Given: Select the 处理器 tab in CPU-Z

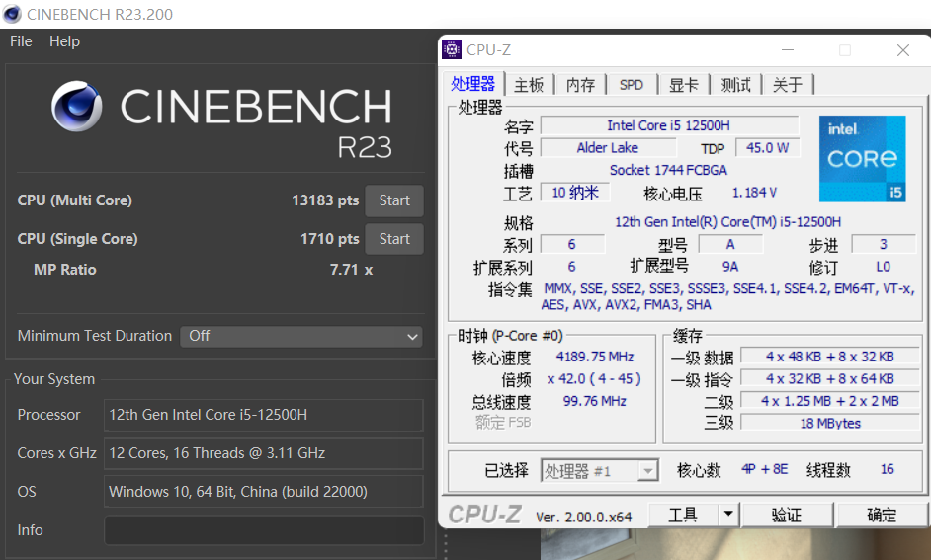Looking at the screenshot, I should pos(472,84).
